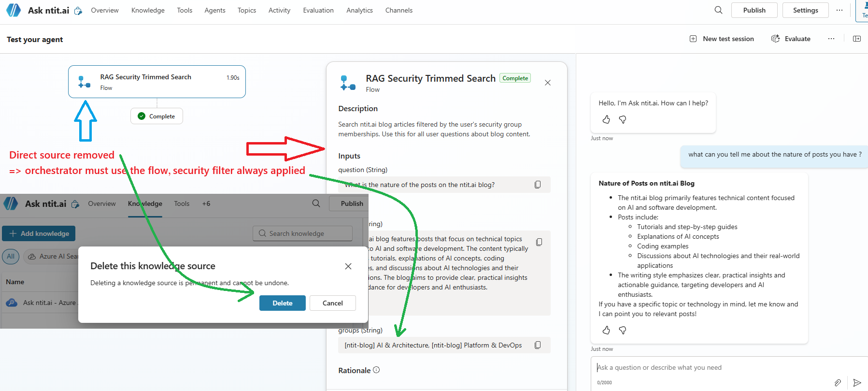Screen dimensions: 868x391
Task: Close the RAG Security Trimmed Search details panel
Action: click(x=547, y=83)
